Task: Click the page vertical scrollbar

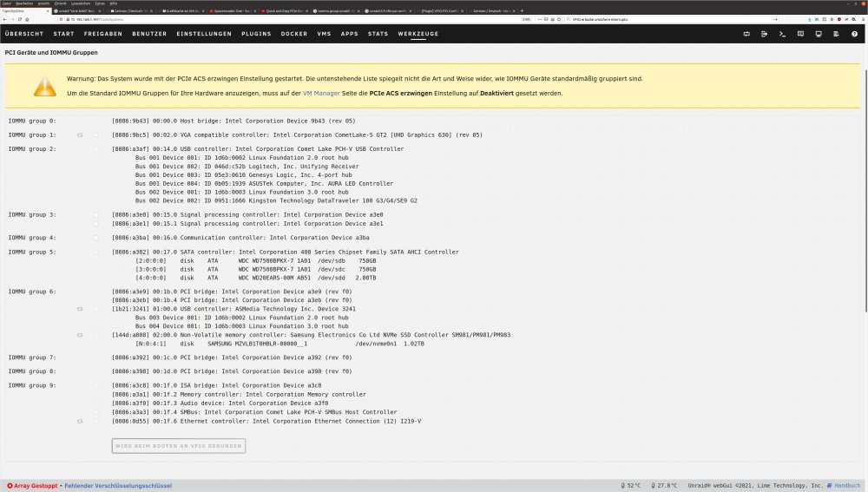Action: [865, 191]
